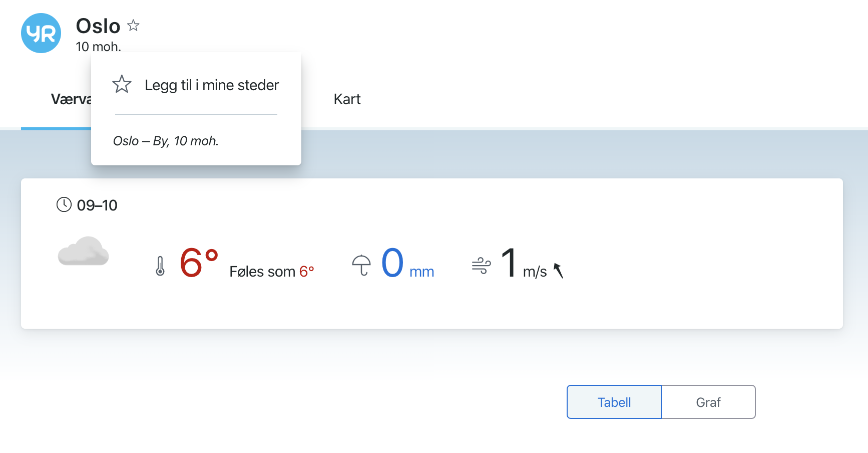Viewport: 868px width, 453px height.
Task: Open the Værvarsel tab
Action: coord(71,99)
